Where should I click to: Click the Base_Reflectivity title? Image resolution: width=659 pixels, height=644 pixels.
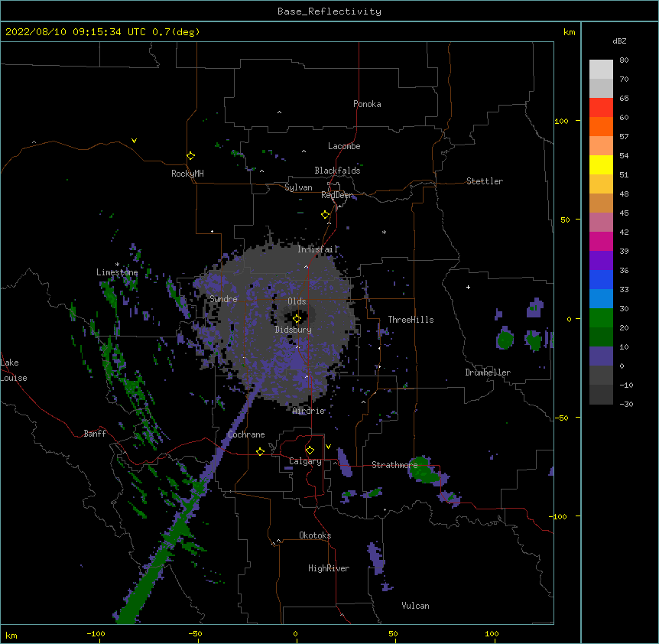(329, 11)
